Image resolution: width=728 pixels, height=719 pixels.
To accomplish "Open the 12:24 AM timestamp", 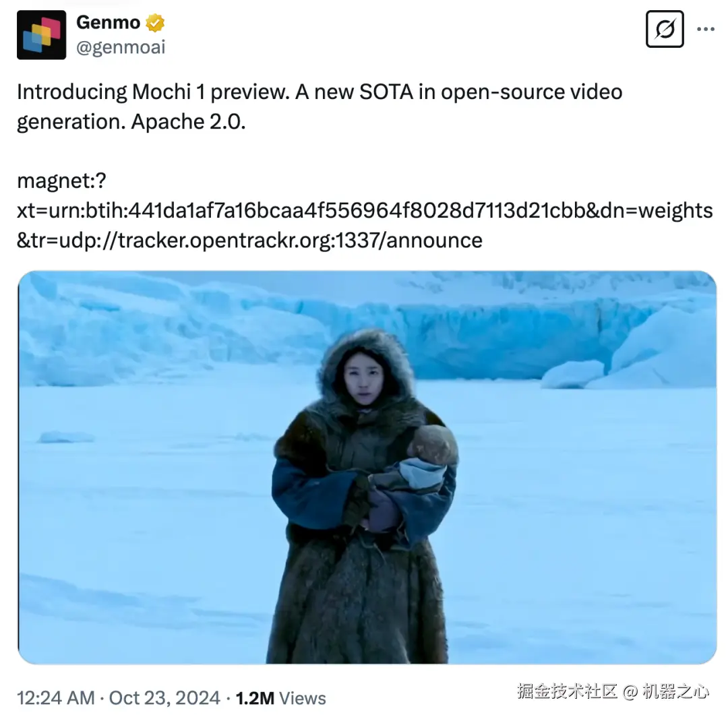I will click(56, 698).
